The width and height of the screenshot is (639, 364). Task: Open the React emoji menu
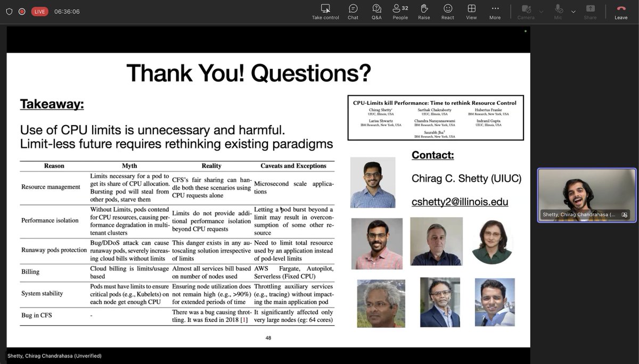pos(448,12)
